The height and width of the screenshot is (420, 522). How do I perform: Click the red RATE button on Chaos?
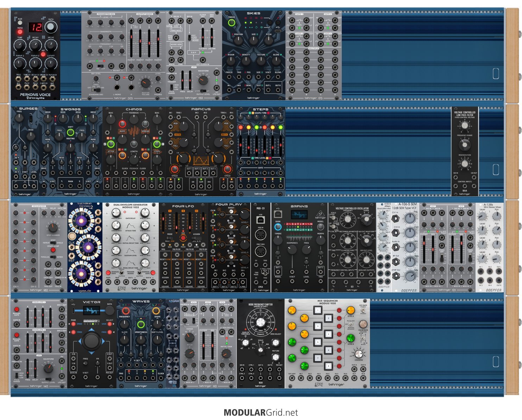[122, 124]
